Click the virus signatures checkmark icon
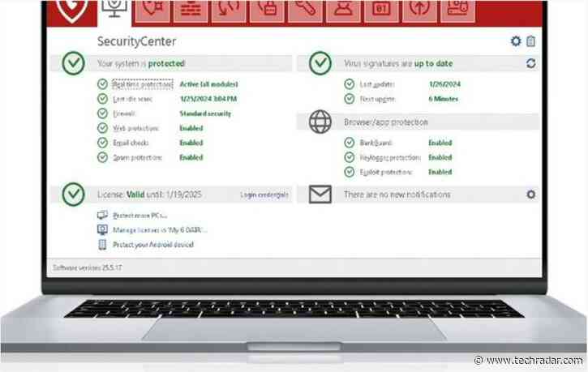Viewport: 588px width, 372px height. tap(320, 63)
